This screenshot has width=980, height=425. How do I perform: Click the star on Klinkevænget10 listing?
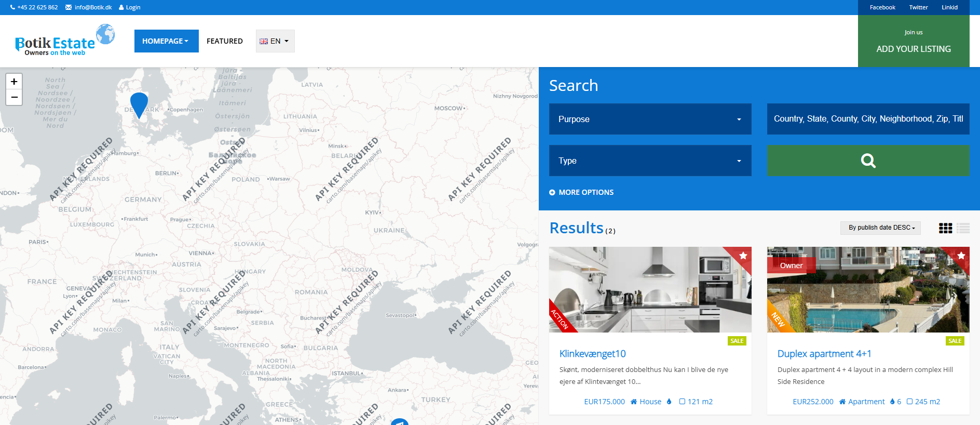click(743, 255)
